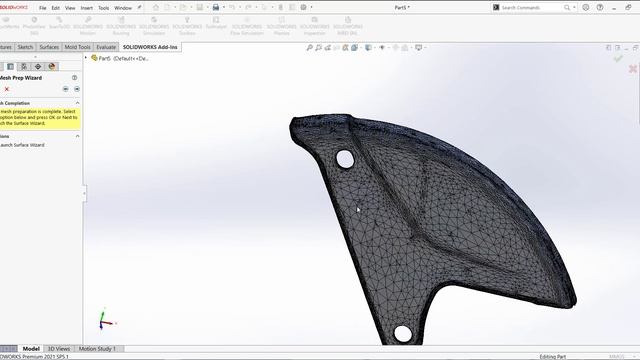
Task: Enable the Launch Surface Wizard option
Action: pos(22,145)
